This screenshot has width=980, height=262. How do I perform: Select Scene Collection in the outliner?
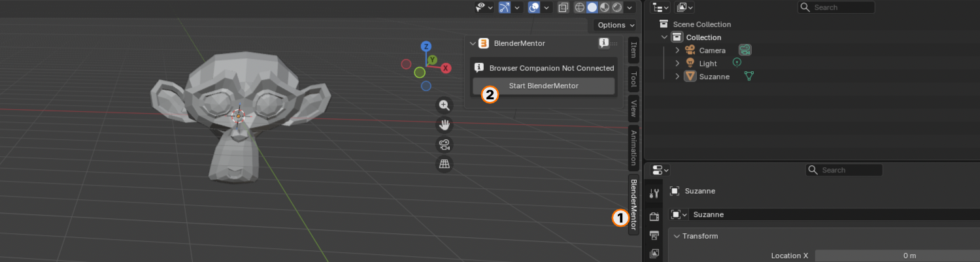pos(701,24)
